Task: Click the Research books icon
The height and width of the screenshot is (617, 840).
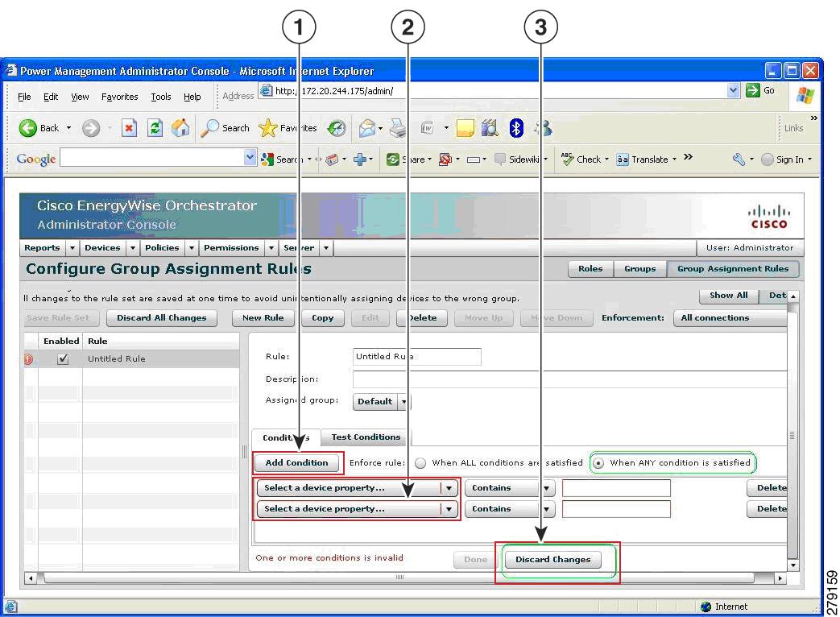Action: point(490,128)
